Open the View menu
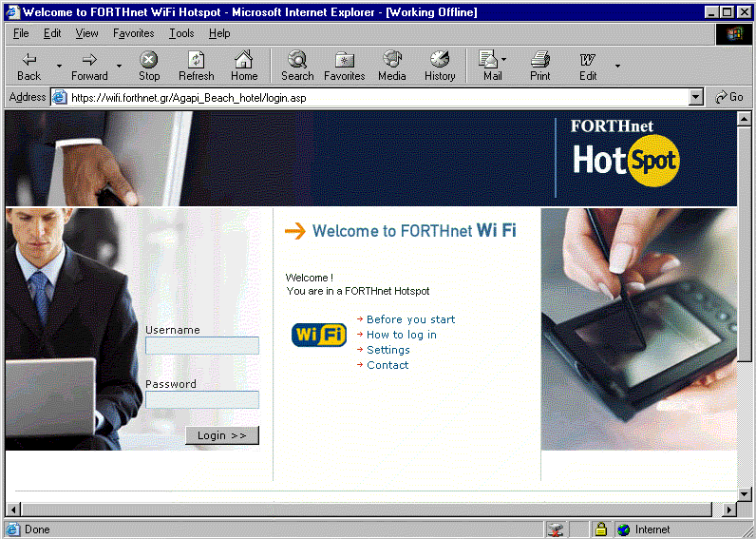This screenshot has width=756, height=539. click(x=86, y=33)
